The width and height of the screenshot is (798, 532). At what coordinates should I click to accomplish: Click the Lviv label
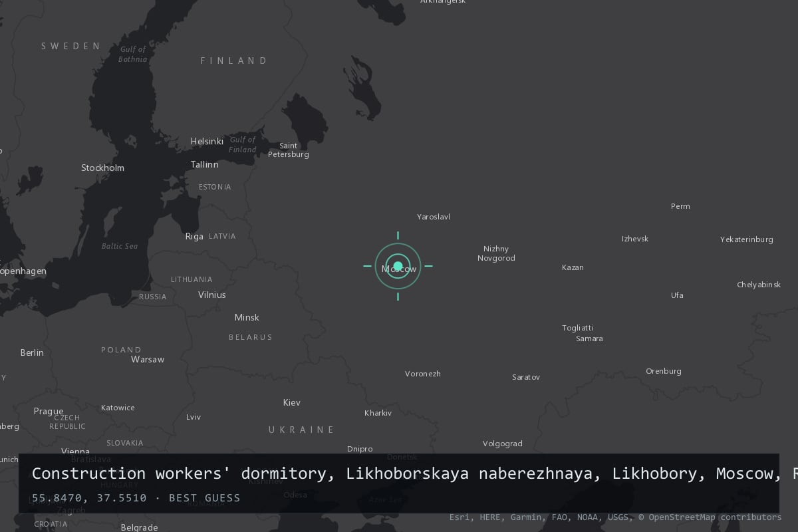click(194, 417)
